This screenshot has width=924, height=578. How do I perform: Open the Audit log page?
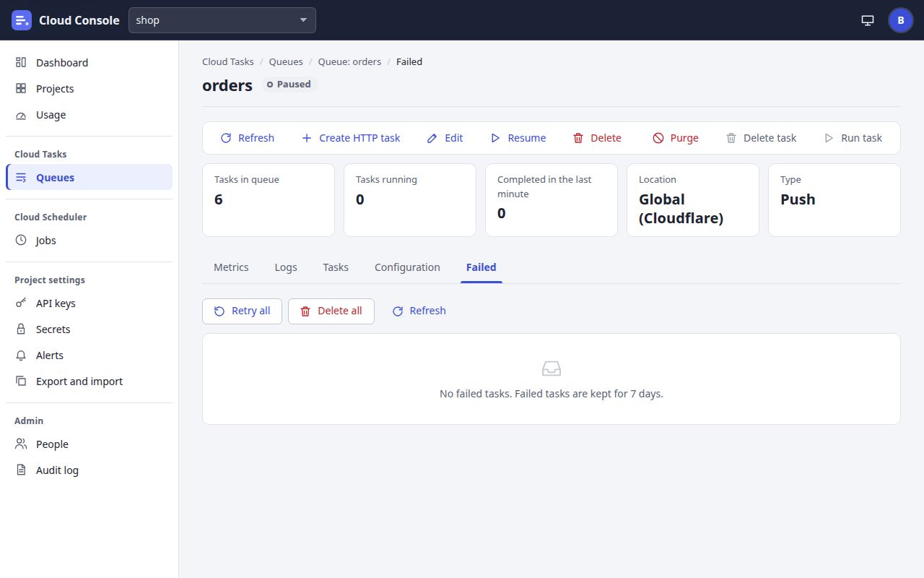(89, 470)
